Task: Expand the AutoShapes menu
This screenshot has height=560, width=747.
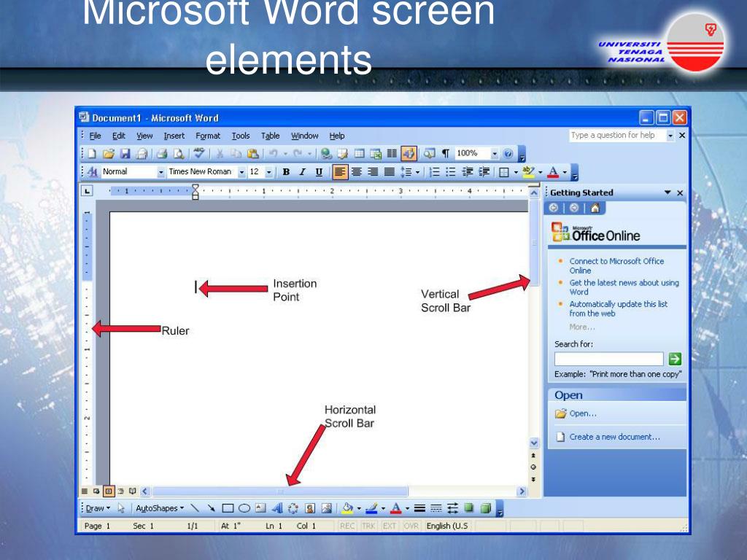Action: pyautogui.click(x=160, y=508)
